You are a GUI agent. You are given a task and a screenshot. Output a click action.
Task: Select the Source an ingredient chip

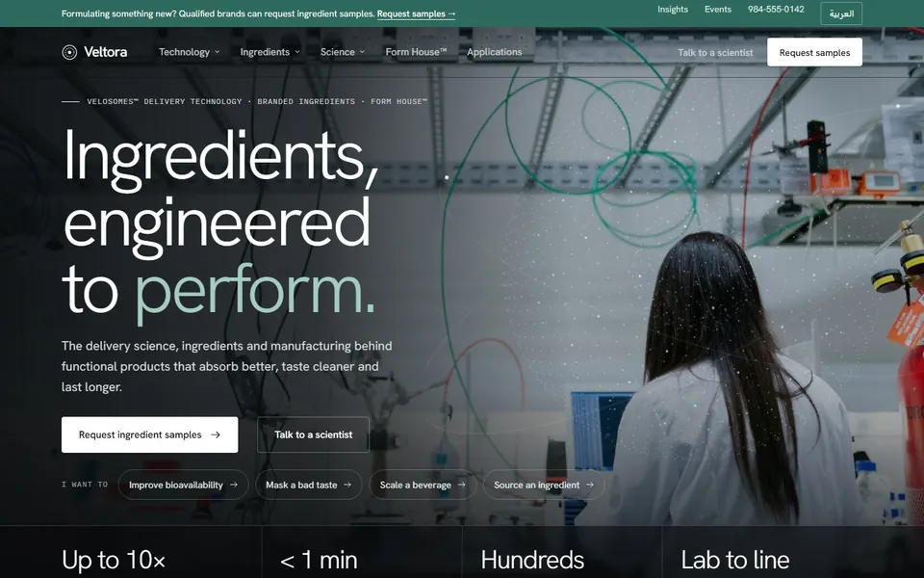pyautogui.click(x=543, y=485)
